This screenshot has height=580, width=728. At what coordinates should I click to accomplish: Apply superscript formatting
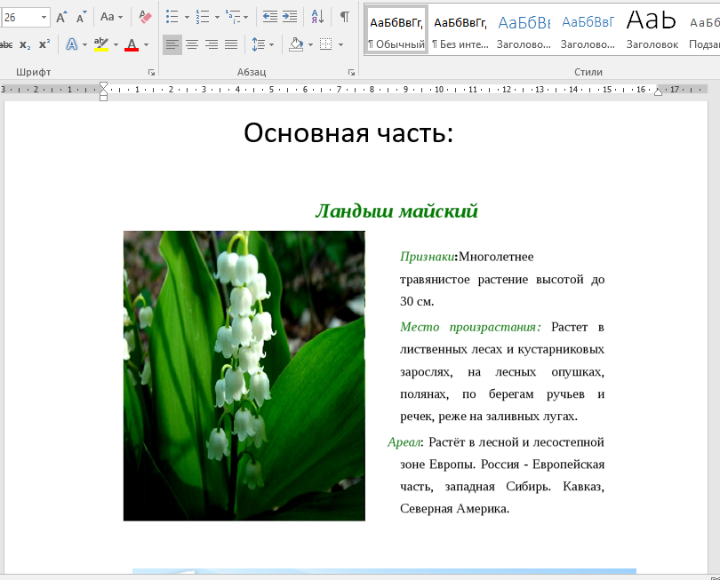point(44,44)
